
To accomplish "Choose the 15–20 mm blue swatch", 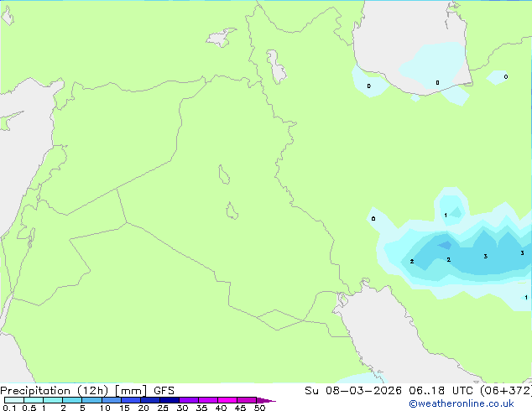I will tap(131, 400).
